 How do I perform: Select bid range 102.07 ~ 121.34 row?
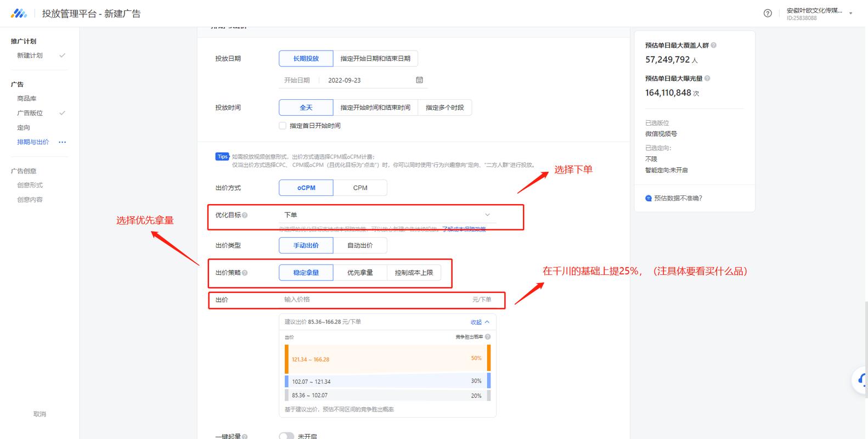point(387,381)
